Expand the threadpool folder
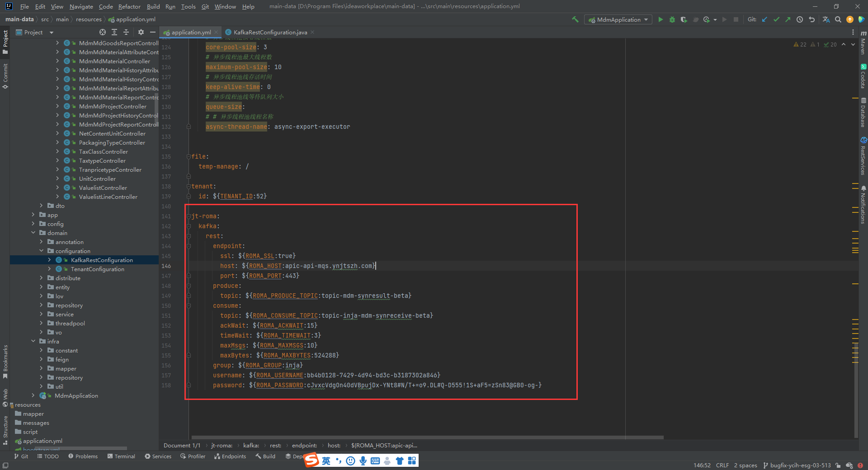 tap(41, 323)
